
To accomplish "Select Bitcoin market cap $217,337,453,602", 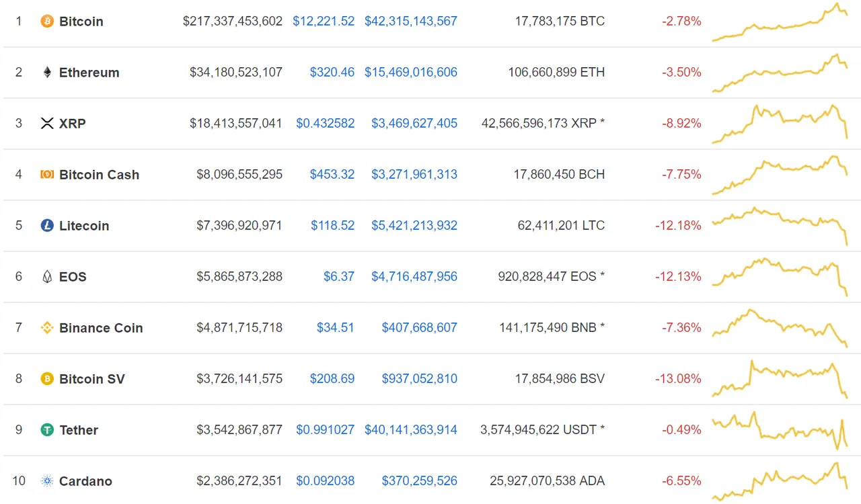I will [233, 22].
